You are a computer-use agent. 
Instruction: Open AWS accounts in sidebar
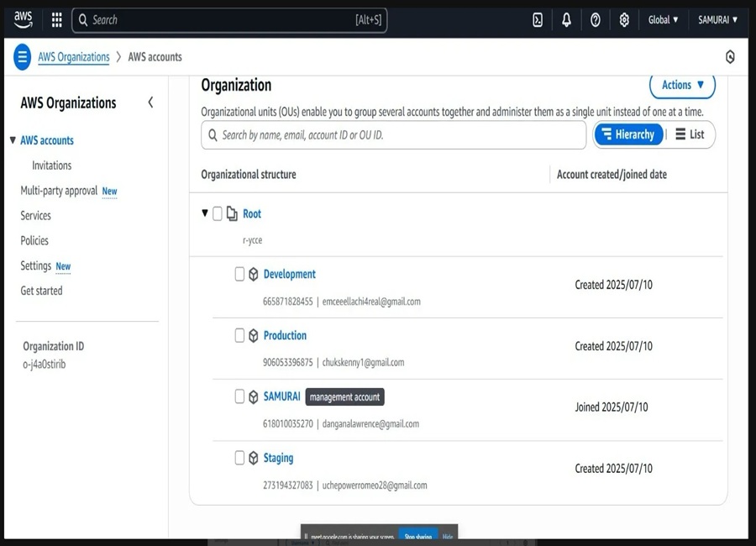click(x=47, y=140)
